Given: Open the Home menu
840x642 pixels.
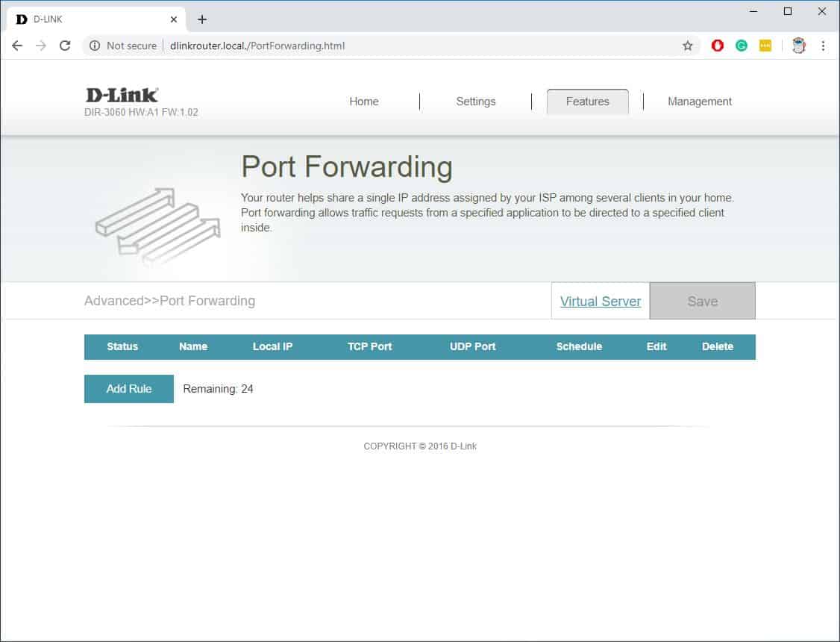Looking at the screenshot, I should point(364,102).
